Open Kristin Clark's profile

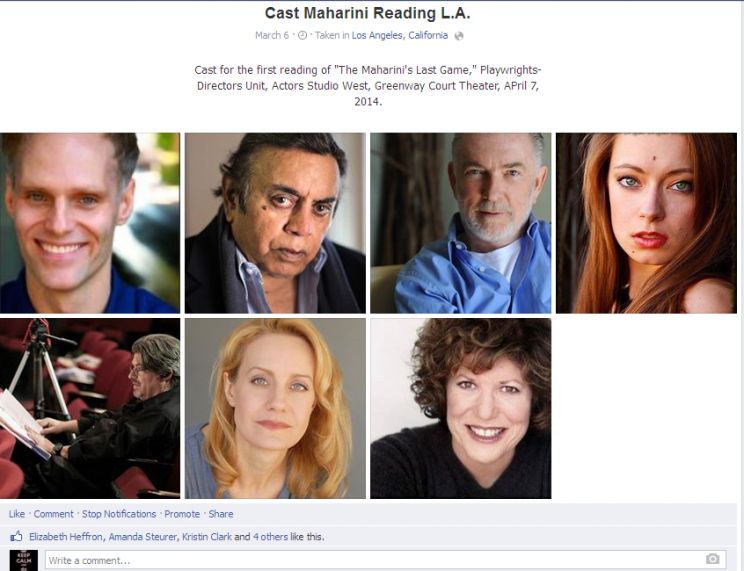point(207,537)
